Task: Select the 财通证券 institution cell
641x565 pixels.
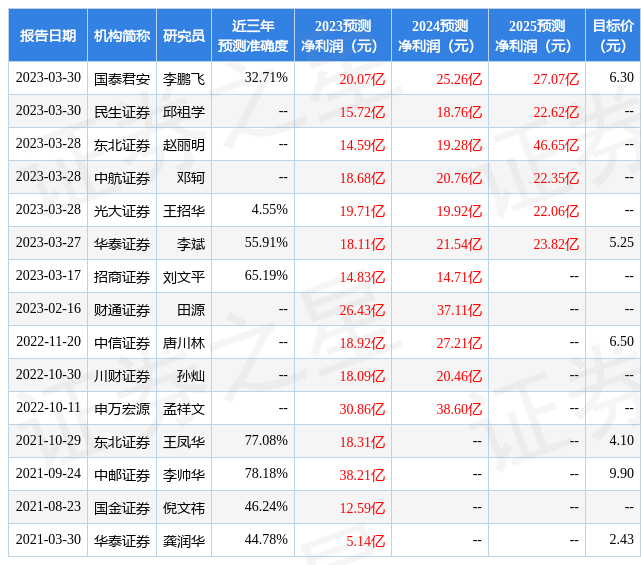Action: 122,310
